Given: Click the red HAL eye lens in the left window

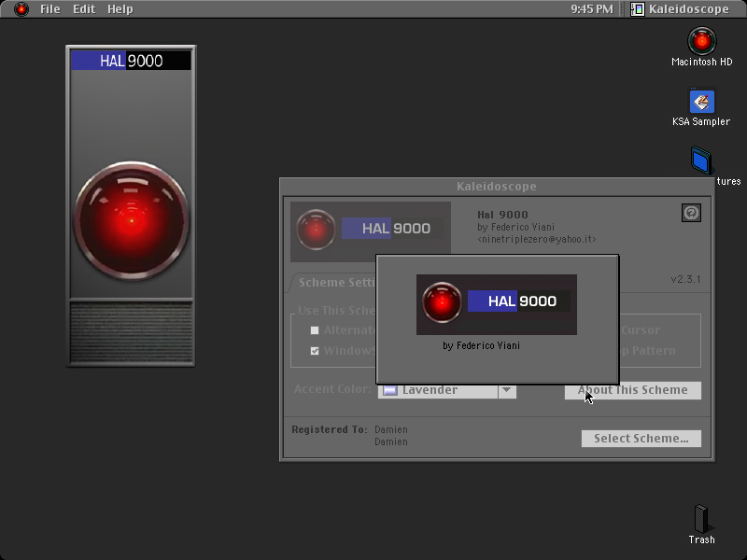Looking at the screenshot, I should tap(131, 220).
